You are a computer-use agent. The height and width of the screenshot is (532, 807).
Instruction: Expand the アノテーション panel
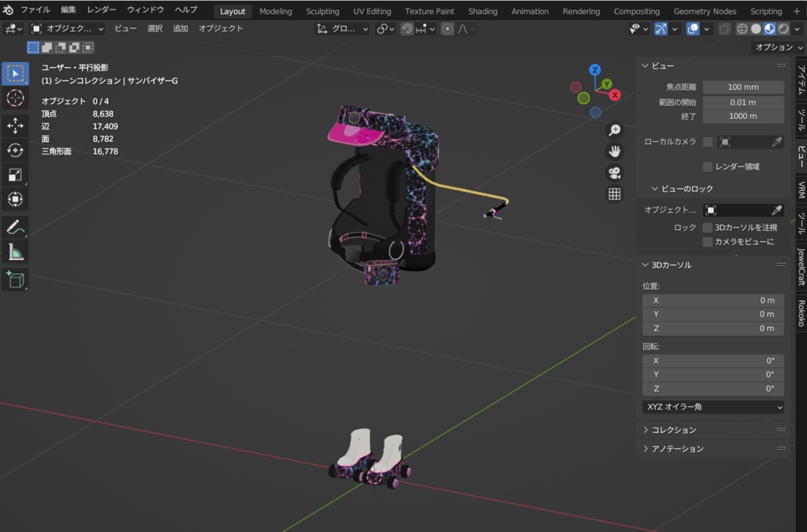click(645, 448)
